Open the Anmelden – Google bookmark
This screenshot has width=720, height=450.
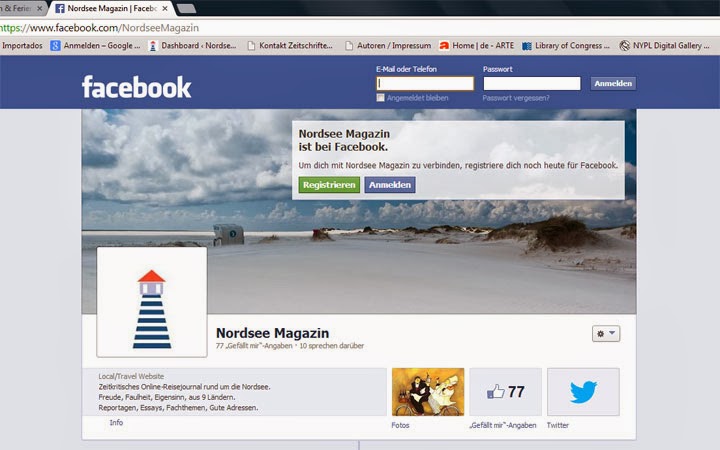(x=96, y=45)
